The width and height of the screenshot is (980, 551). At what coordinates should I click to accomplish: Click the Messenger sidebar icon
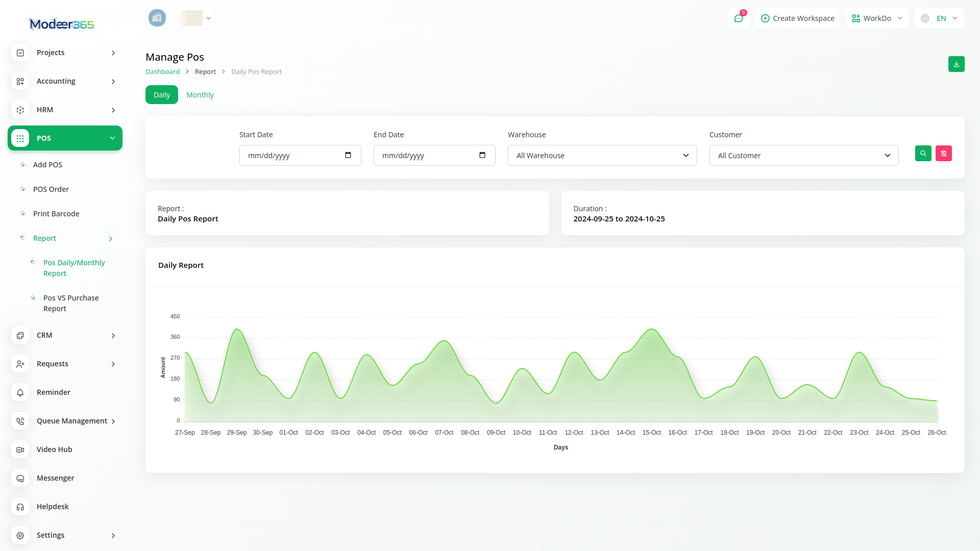20,478
